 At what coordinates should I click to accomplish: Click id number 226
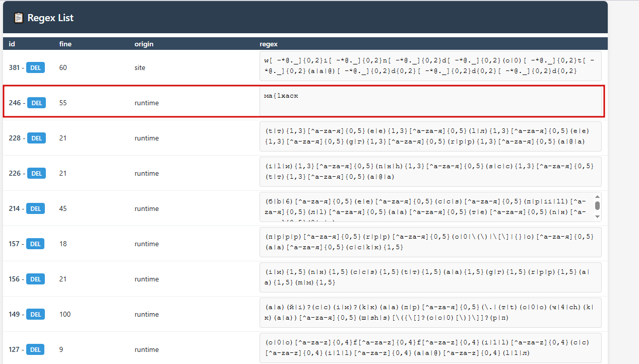15,173
